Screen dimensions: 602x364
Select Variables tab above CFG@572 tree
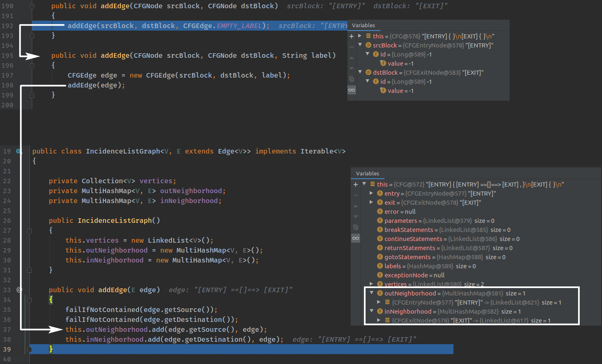pyautogui.click(x=367, y=174)
